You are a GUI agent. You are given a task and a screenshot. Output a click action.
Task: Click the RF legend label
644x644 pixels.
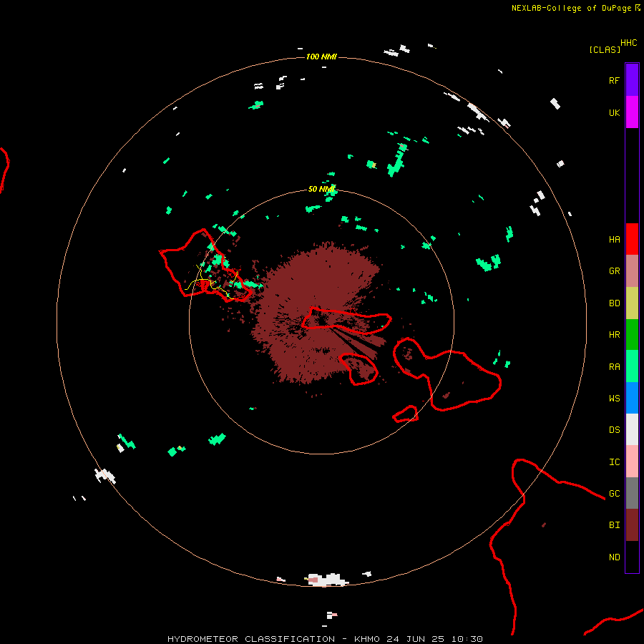pos(615,80)
